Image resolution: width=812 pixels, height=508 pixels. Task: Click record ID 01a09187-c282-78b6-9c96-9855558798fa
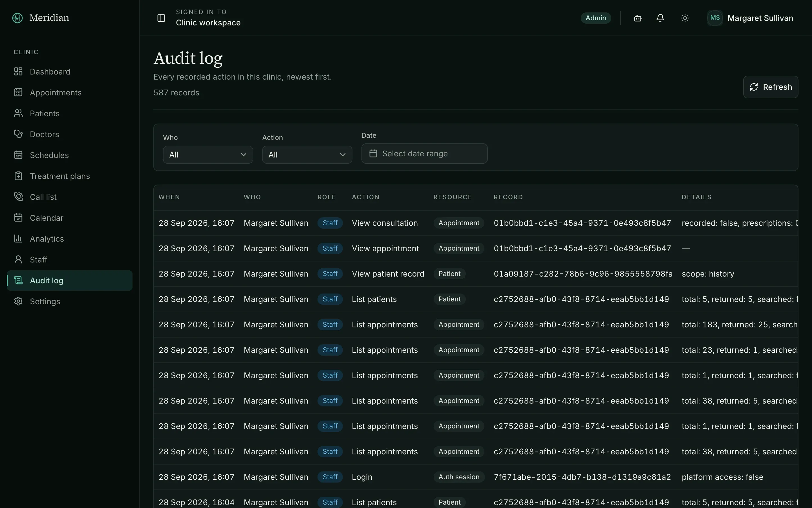click(x=583, y=274)
